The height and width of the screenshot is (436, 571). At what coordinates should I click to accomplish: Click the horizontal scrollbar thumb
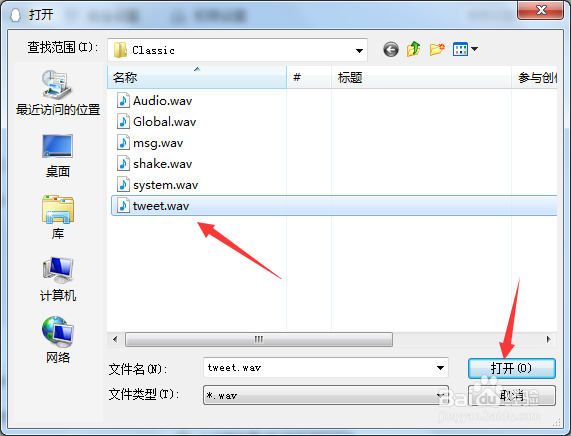tap(259, 339)
